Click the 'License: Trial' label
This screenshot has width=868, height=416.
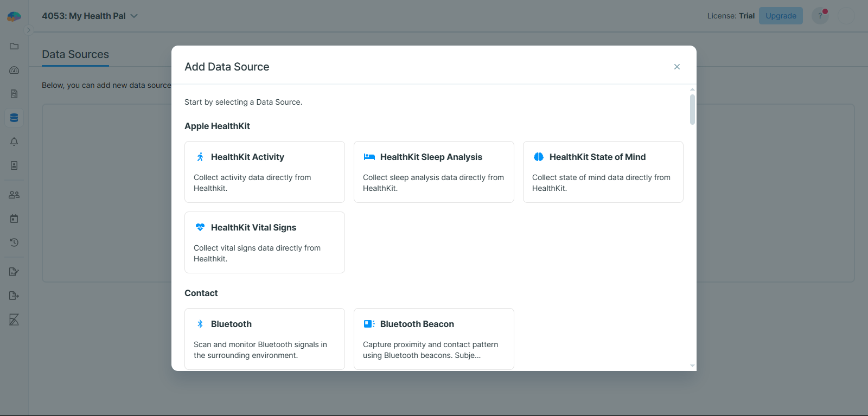(x=731, y=16)
